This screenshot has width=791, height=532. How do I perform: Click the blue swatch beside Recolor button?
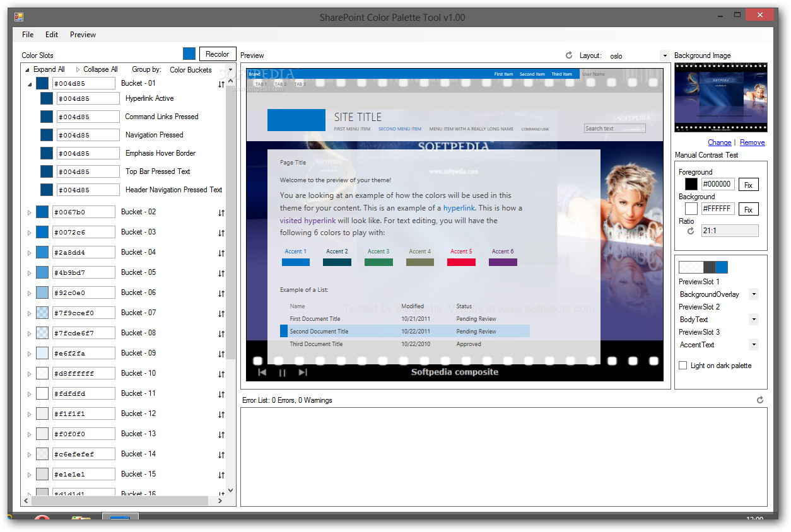[189, 54]
